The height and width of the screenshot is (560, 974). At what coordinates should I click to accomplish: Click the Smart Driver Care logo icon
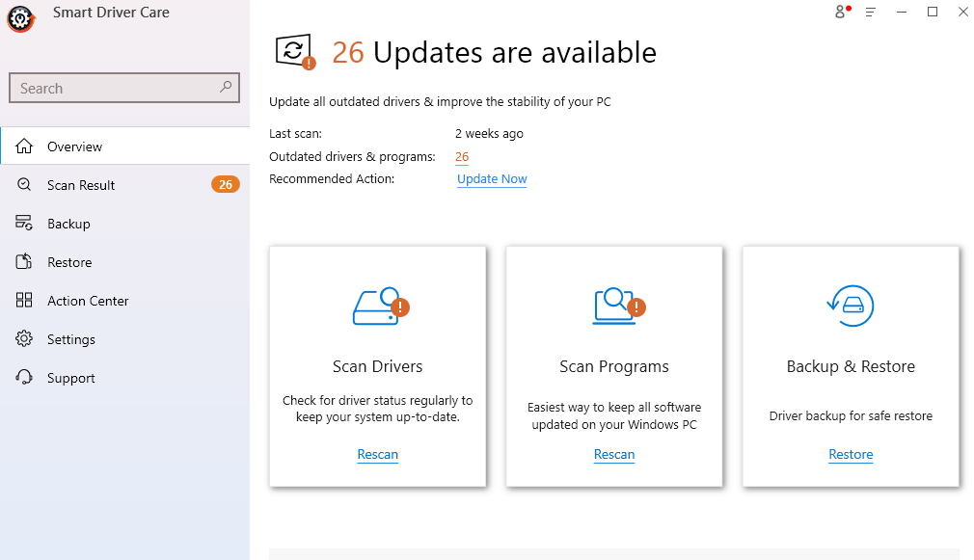[x=19, y=17]
